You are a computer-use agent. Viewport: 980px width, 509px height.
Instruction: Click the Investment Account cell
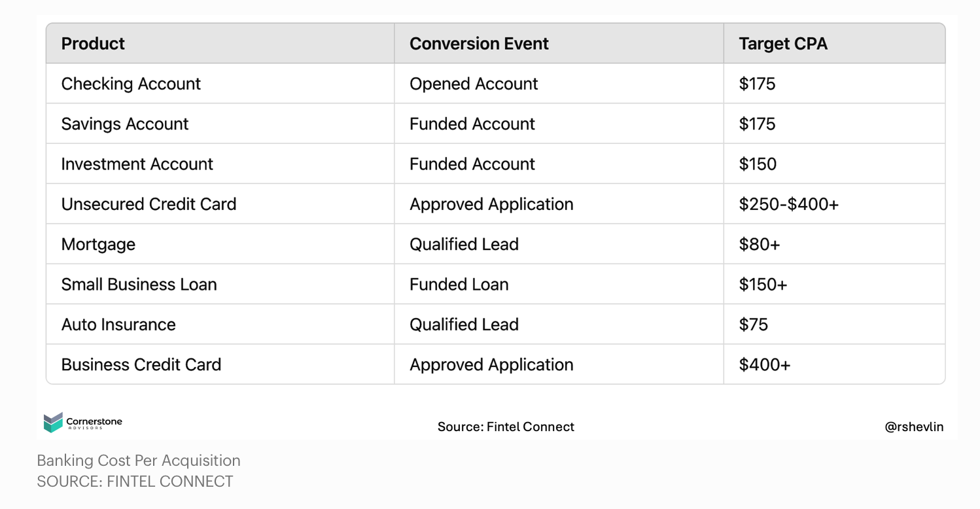[137, 164]
